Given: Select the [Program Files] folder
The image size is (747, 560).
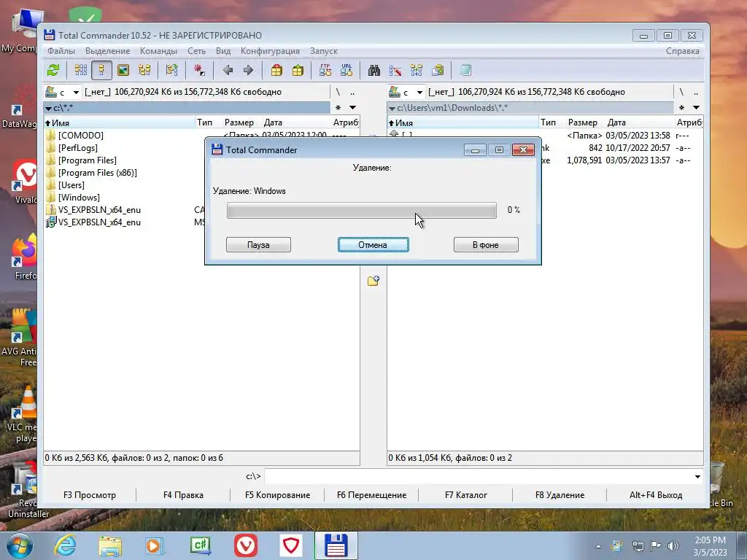Looking at the screenshot, I should click(88, 160).
